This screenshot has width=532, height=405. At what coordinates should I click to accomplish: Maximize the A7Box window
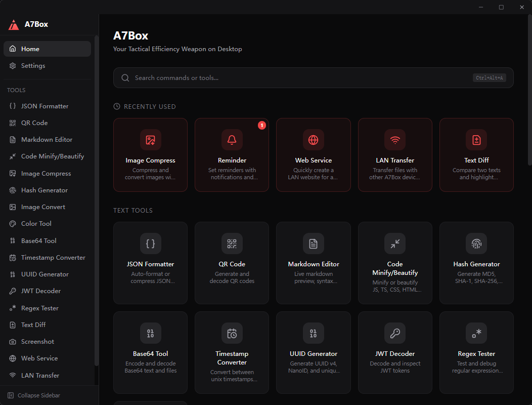pos(501,7)
